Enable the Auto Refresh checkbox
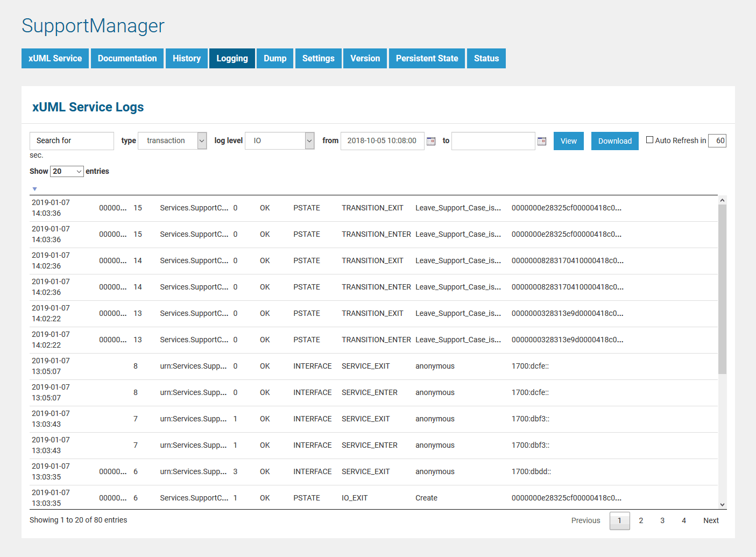Image resolution: width=756 pixels, height=557 pixels. tap(649, 139)
